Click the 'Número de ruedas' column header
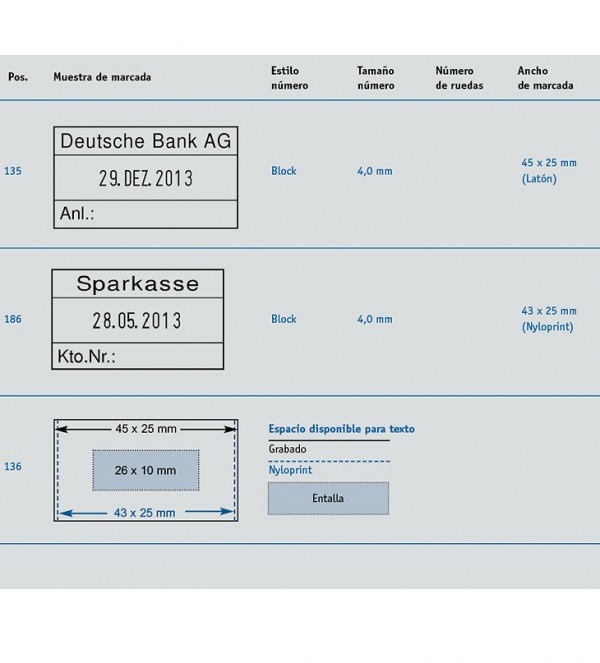Image resolution: width=600 pixels, height=663 pixels. (459, 78)
